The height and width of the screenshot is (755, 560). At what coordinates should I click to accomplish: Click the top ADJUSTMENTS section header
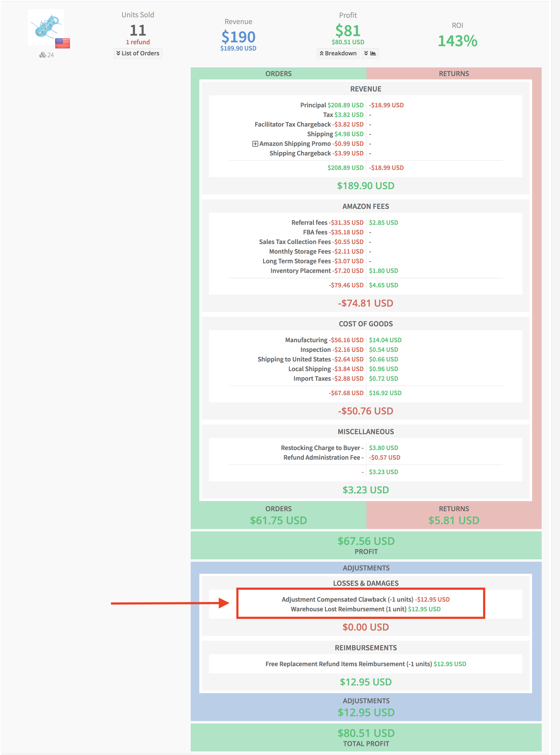tap(366, 568)
